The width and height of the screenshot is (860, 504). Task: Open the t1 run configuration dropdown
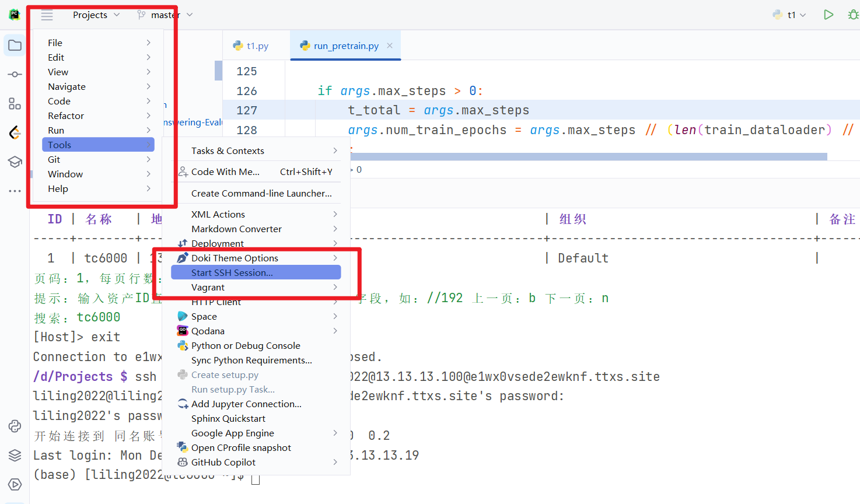789,15
